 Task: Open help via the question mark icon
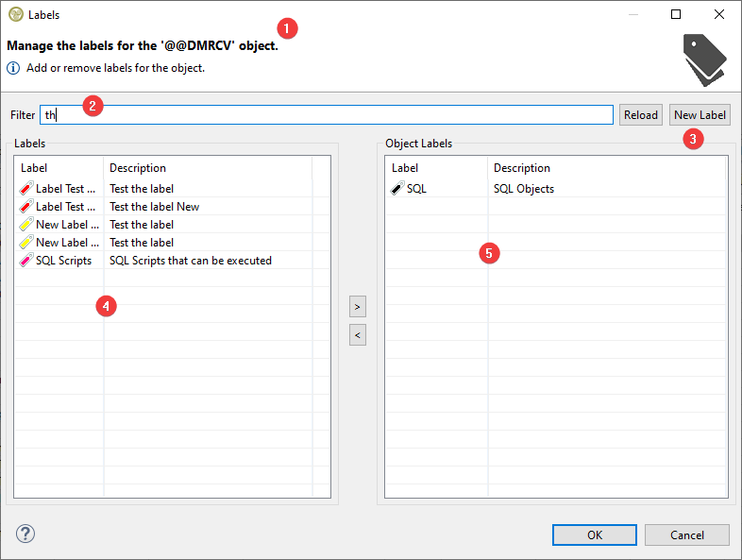point(25,535)
